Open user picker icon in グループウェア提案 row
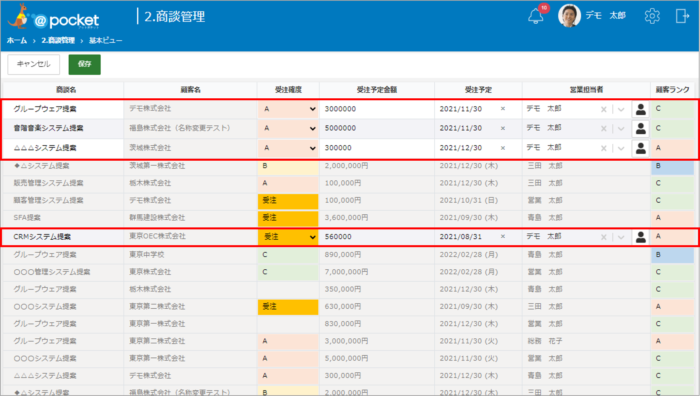The height and width of the screenshot is (396, 700). 641,109
